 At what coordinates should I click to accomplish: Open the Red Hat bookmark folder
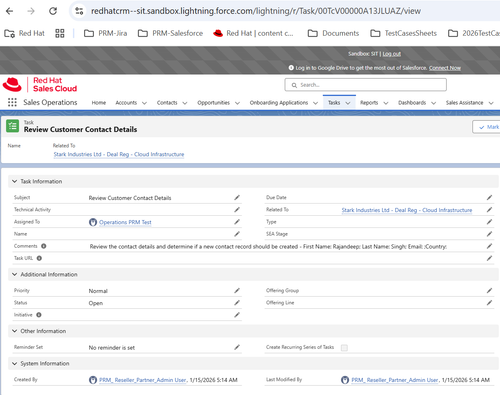click(24, 33)
